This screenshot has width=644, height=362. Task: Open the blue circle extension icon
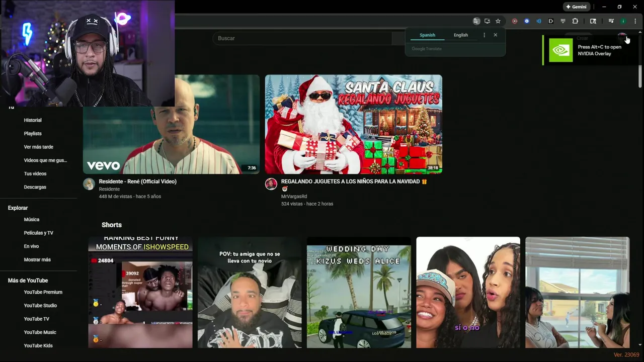click(527, 21)
